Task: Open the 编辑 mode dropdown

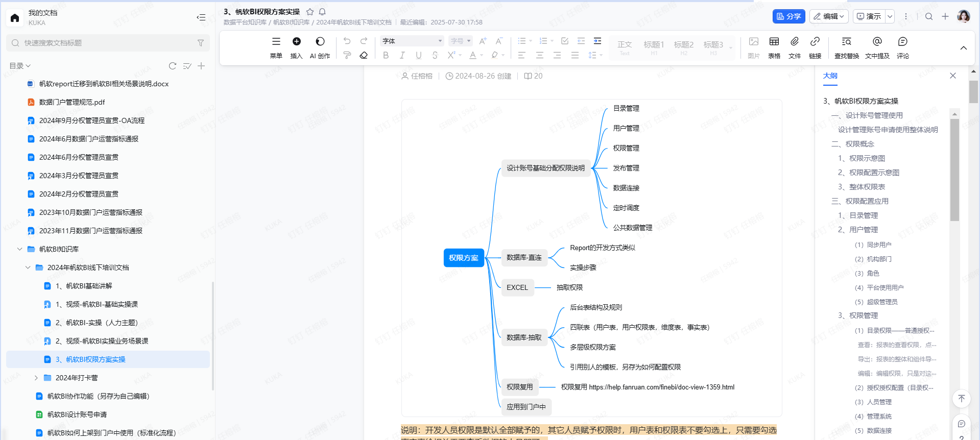Action: (x=828, y=16)
